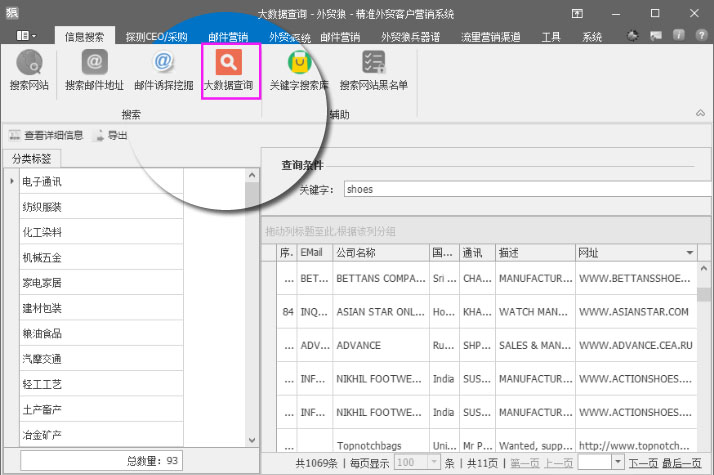Click the 搜索网站 globe icon

tap(29, 70)
